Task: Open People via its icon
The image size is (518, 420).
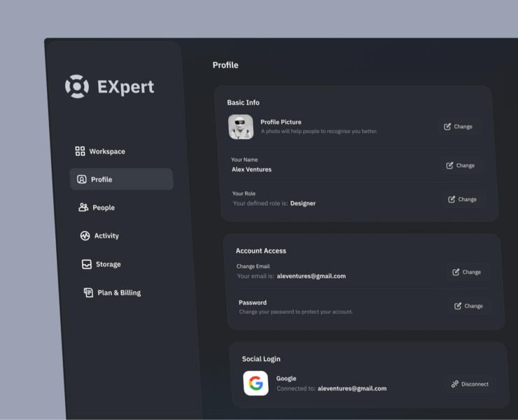Action: tap(83, 207)
